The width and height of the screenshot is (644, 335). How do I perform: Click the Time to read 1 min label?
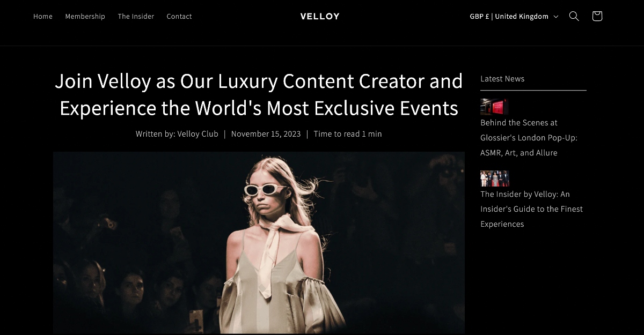pyautogui.click(x=348, y=134)
